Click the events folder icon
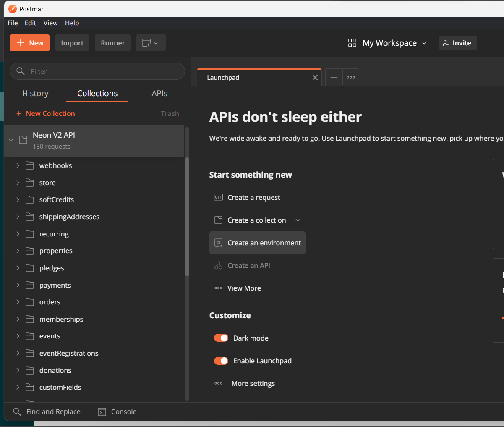The width and height of the screenshot is (504, 427). (30, 336)
